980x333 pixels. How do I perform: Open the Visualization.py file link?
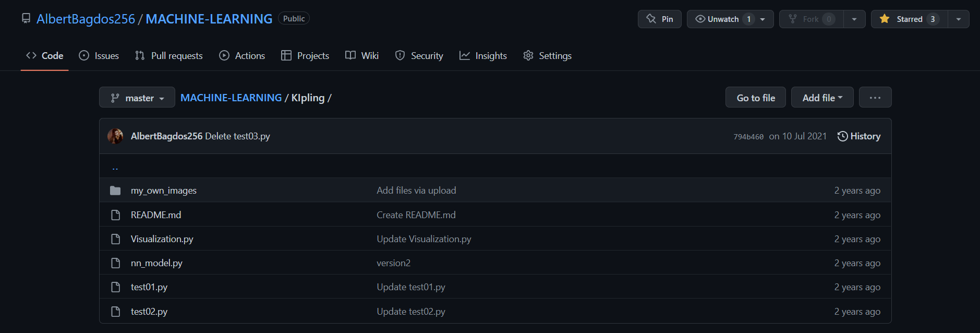162,239
